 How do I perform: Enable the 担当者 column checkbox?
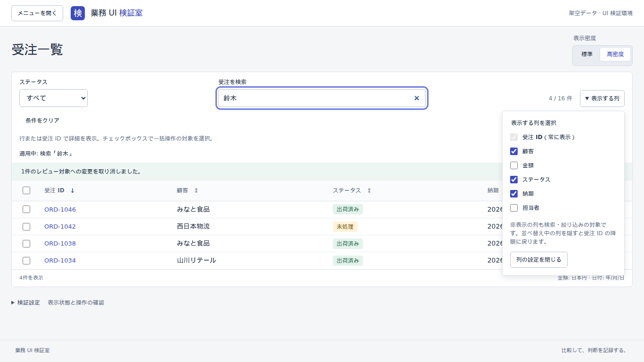pyautogui.click(x=514, y=208)
